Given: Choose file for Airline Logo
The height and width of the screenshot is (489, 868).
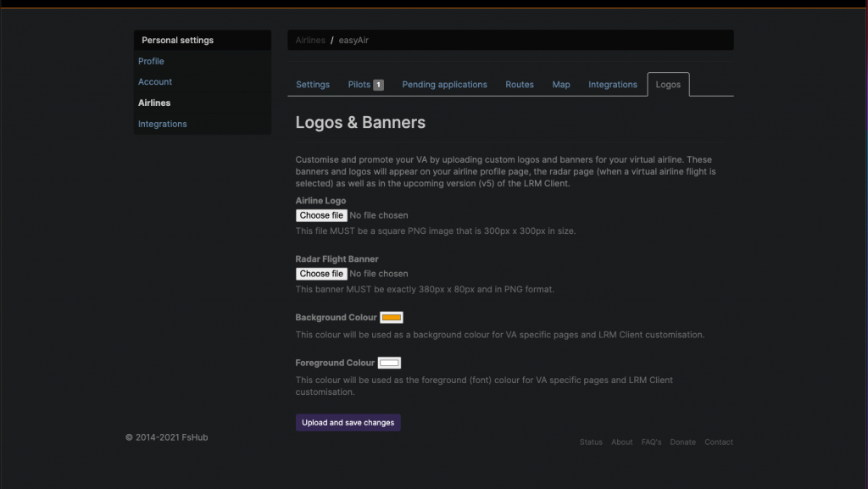Looking at the screenshot, I should point(321,215).
